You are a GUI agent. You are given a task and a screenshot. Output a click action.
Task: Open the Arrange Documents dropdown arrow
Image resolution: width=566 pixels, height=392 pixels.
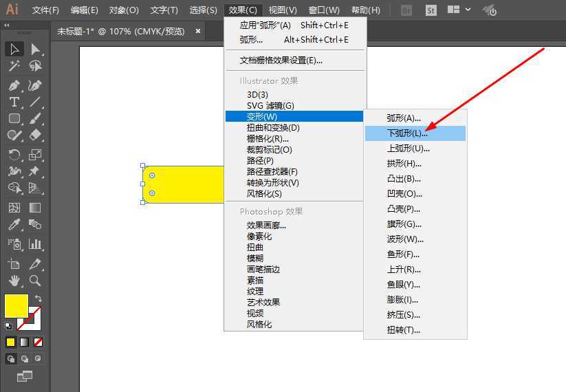468,10
